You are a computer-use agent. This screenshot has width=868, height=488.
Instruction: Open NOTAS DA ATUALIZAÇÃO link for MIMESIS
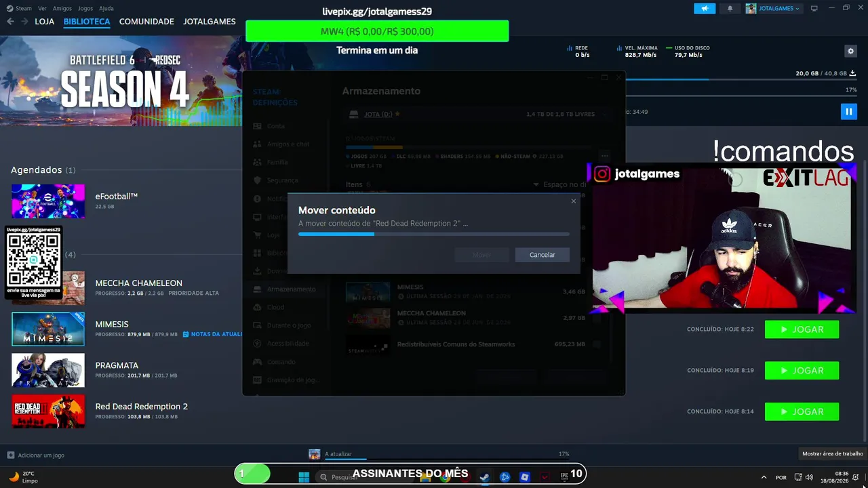(213, 334)
